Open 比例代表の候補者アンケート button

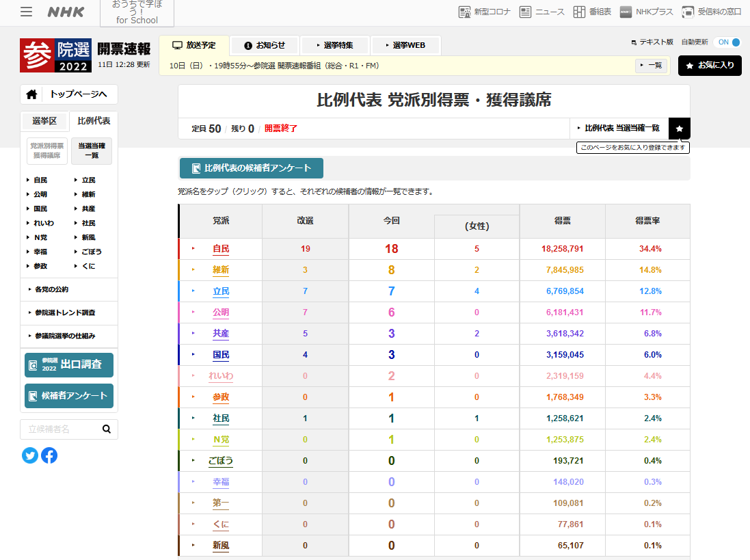(252, 168)
